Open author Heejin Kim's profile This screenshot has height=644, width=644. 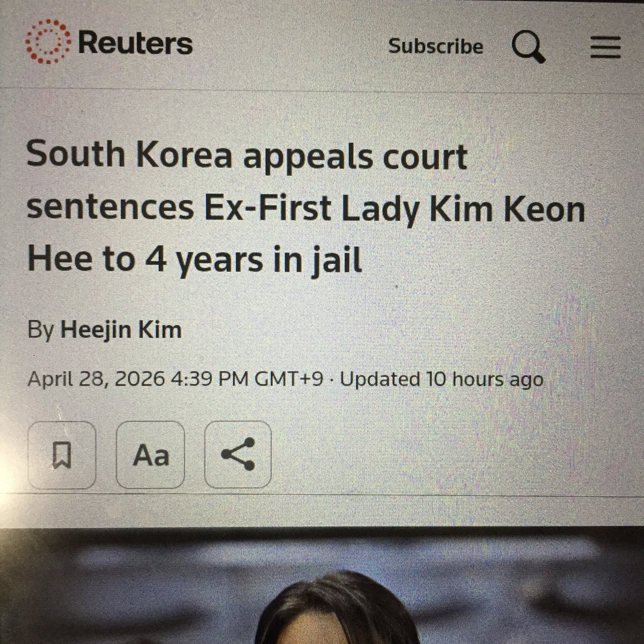(121, 330)
